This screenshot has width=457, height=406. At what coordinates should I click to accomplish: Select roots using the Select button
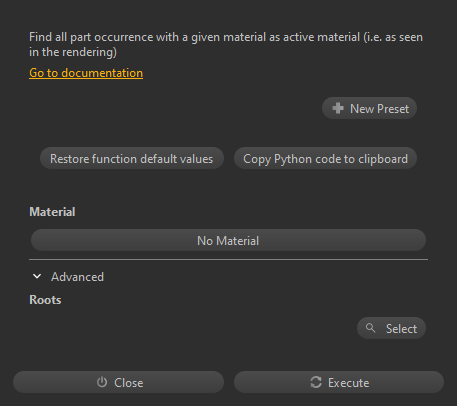tap(391, 328)
